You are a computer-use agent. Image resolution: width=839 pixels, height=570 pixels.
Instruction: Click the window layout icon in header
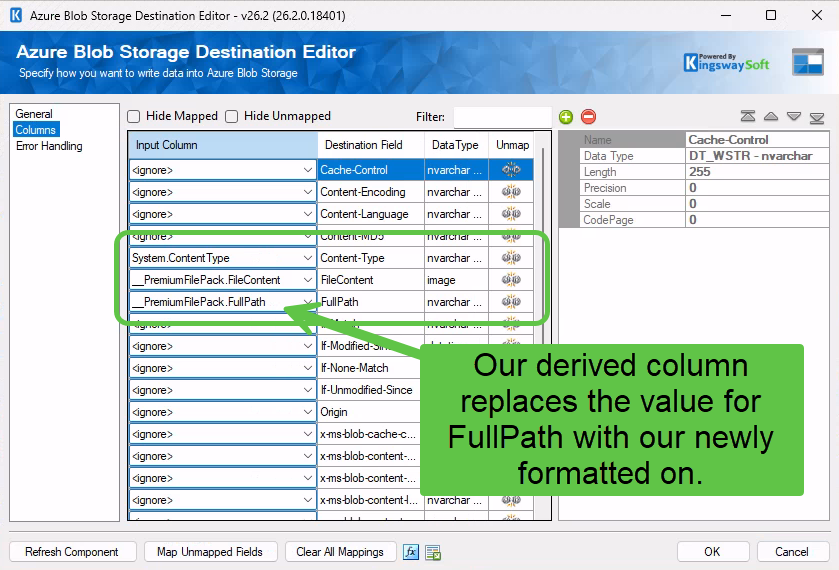pyautogui.click(x=807, y=62)
